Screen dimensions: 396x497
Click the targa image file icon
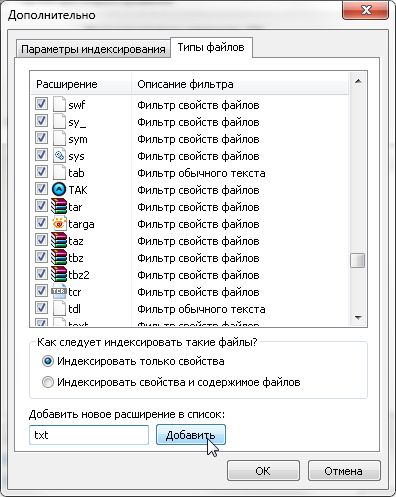point(59,224)
